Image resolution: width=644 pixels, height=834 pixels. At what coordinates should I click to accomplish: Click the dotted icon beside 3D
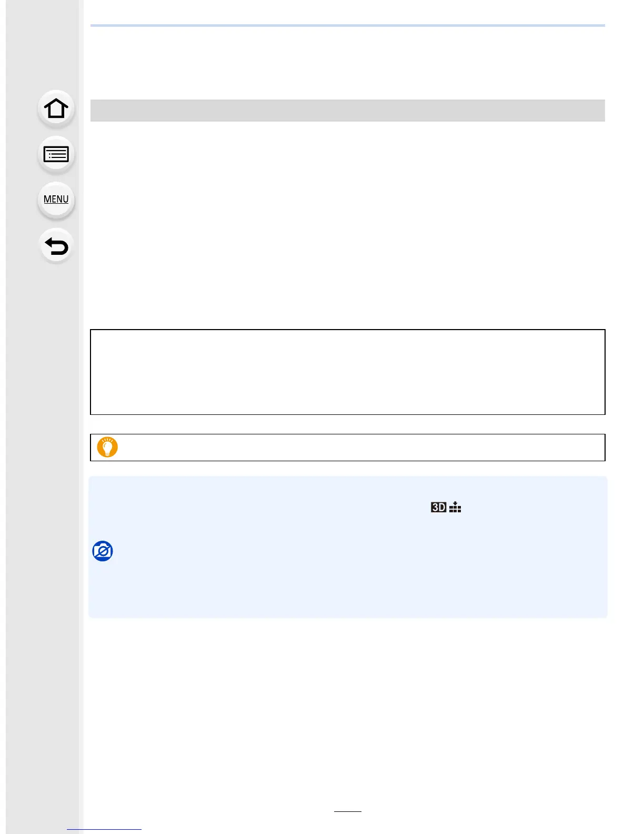455,507
